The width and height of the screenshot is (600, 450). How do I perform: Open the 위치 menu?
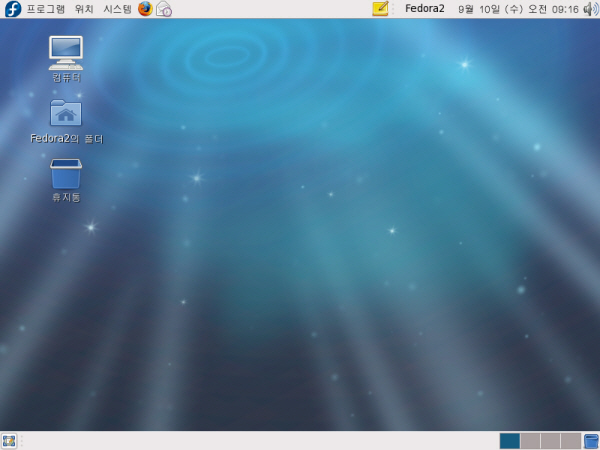[x=84, y=9]
